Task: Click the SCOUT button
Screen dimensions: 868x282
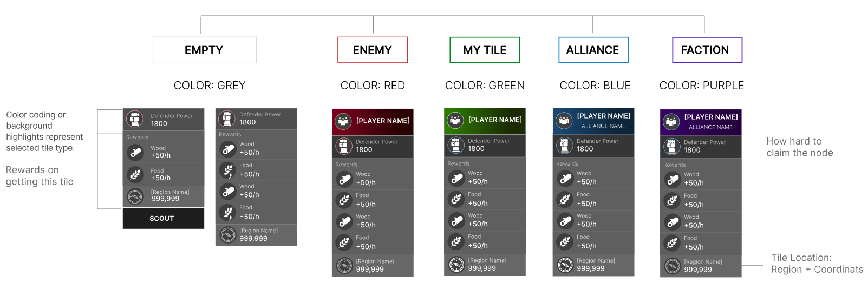Action: pyautogui.click(x=163, y=218)
